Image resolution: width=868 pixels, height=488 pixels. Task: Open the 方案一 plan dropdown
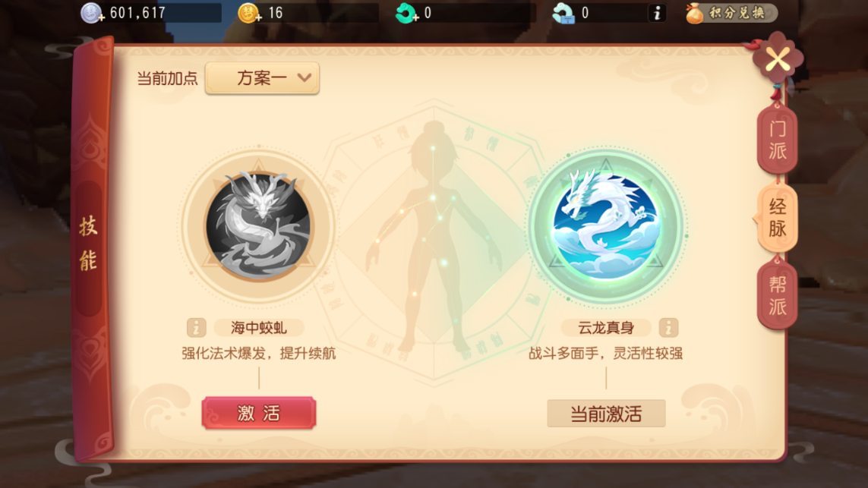click(x=262, y=78)
